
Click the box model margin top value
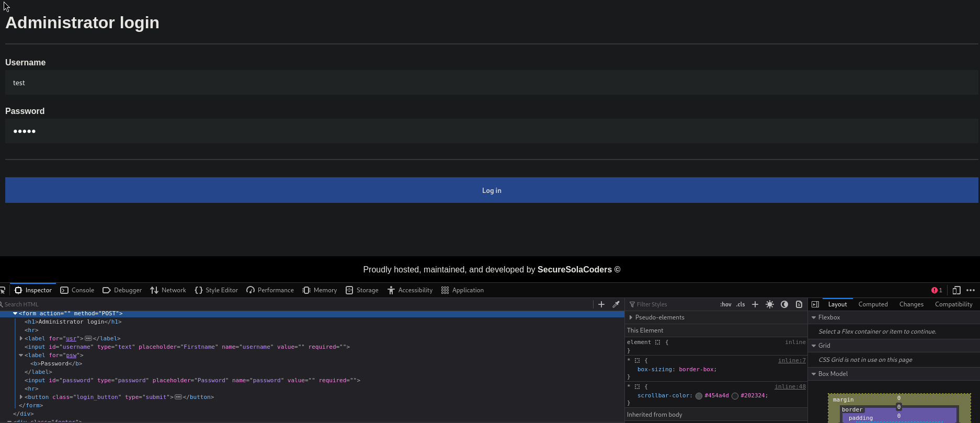click(899, 398)
